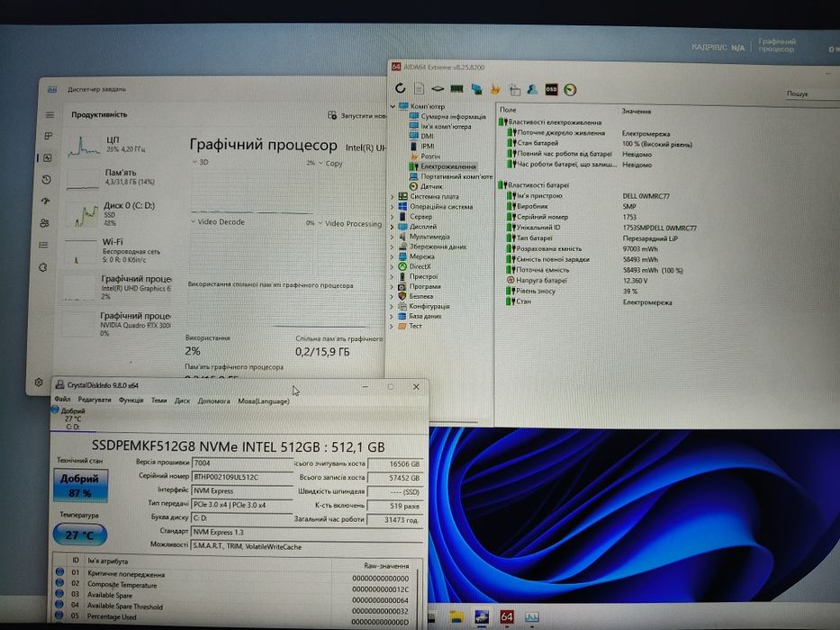
Task: Select the NVIDIA Quadro RTX GPU item
Action: click(117, 324)
